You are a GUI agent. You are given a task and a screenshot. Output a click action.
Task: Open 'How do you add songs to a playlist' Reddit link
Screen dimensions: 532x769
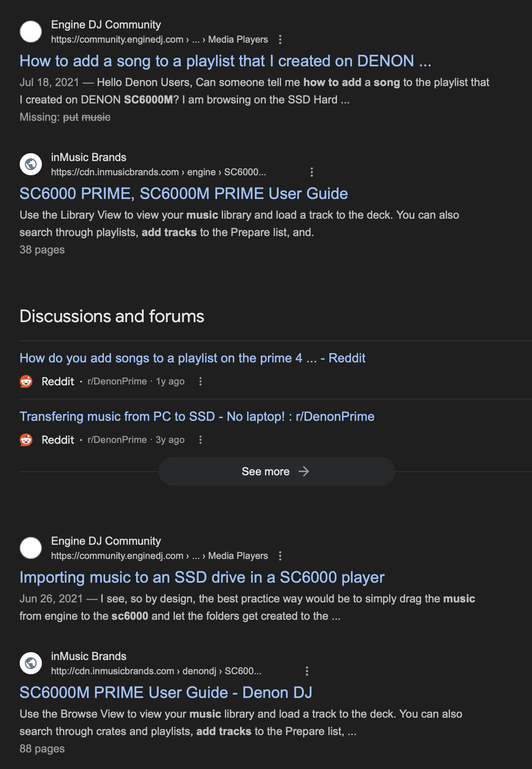[x=193, y=358]
